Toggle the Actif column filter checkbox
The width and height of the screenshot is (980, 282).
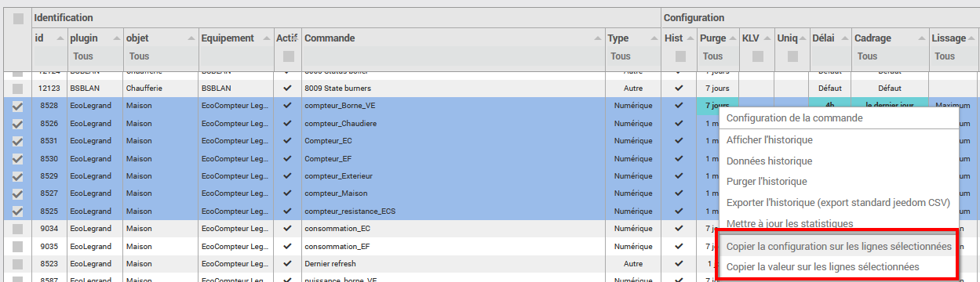tap(288, 56)
